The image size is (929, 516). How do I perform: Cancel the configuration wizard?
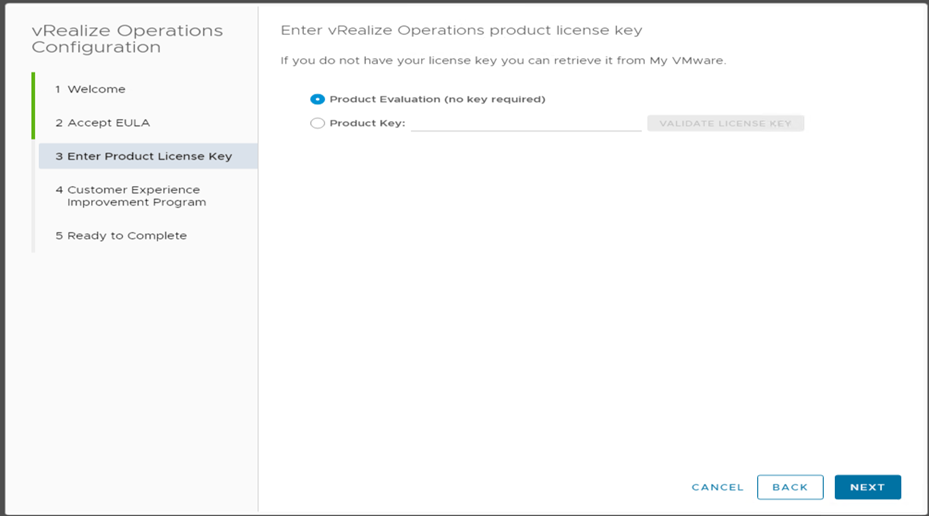(x=717, y=487)
